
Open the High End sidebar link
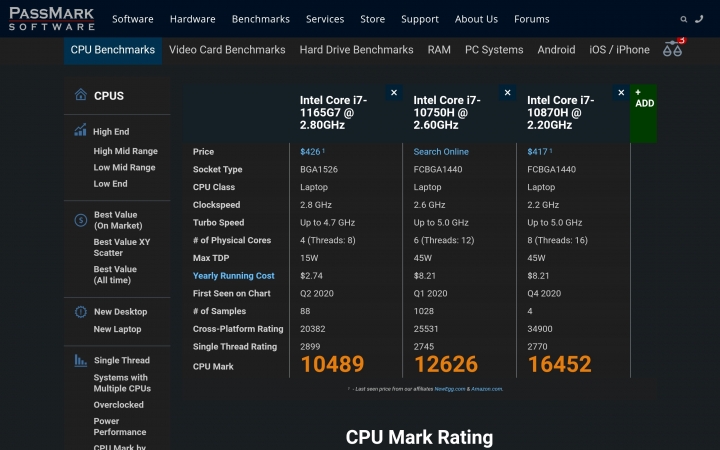(111, 131)
